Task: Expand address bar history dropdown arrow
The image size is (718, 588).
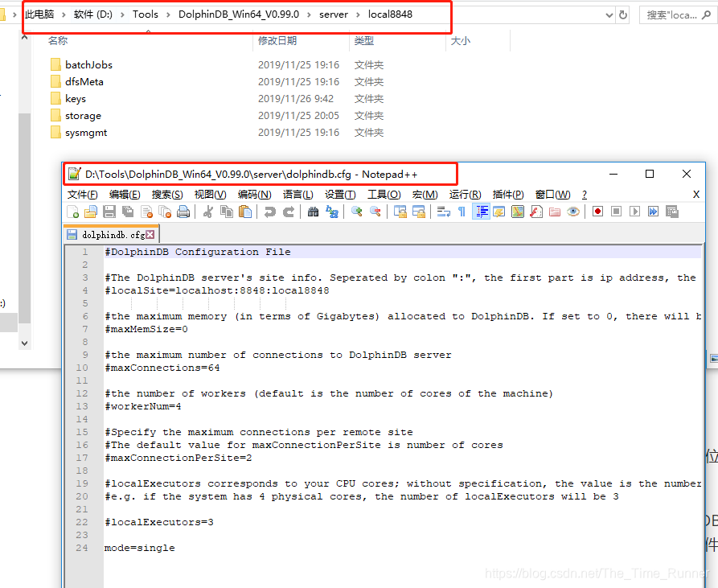Action: [609, 15]
